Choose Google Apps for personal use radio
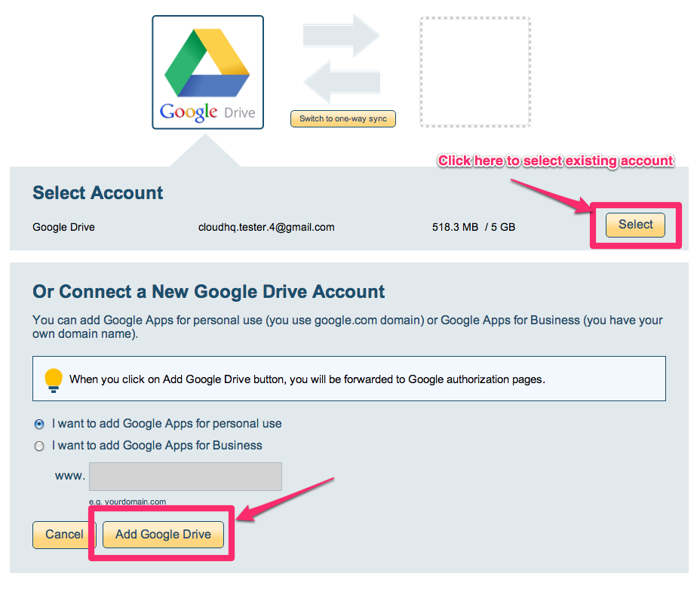This screenshot has width=700, height=589. [x=39, y=424]
